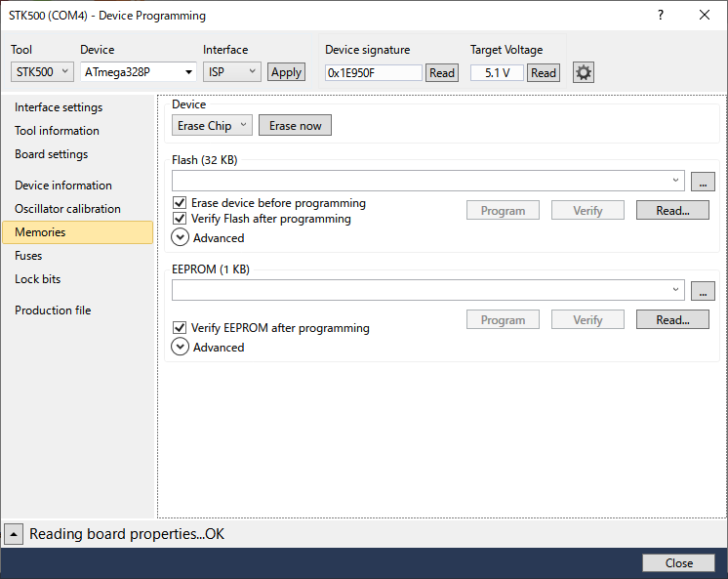Viewport: 728px width, 579px height.
Task: Open the Fuses page
Action: (28, 256)
